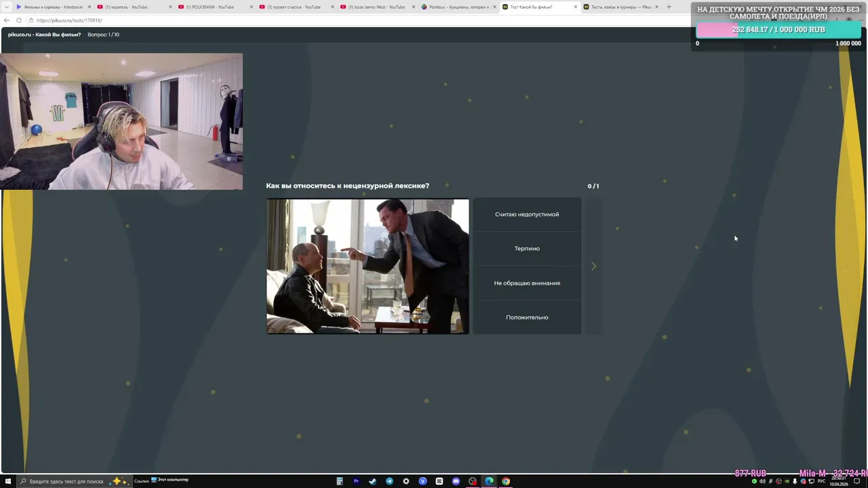Close the POLICEMAN YouTube tab

(251, 7)
